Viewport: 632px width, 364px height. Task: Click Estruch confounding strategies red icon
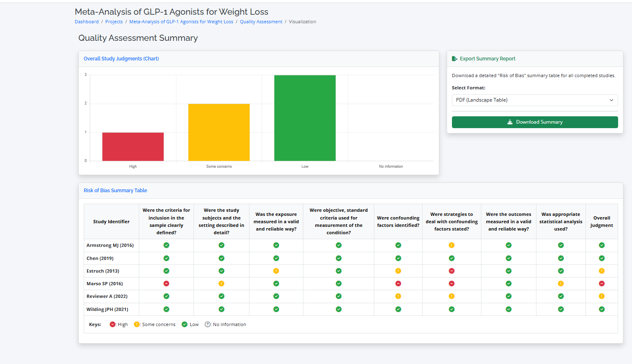coord(452,271)
